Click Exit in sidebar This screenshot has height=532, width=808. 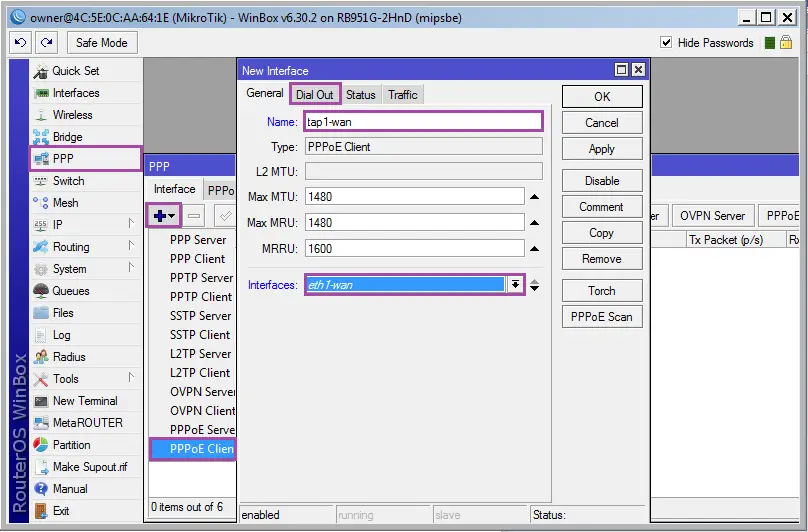pyautogui.click(x=85, y=511)
